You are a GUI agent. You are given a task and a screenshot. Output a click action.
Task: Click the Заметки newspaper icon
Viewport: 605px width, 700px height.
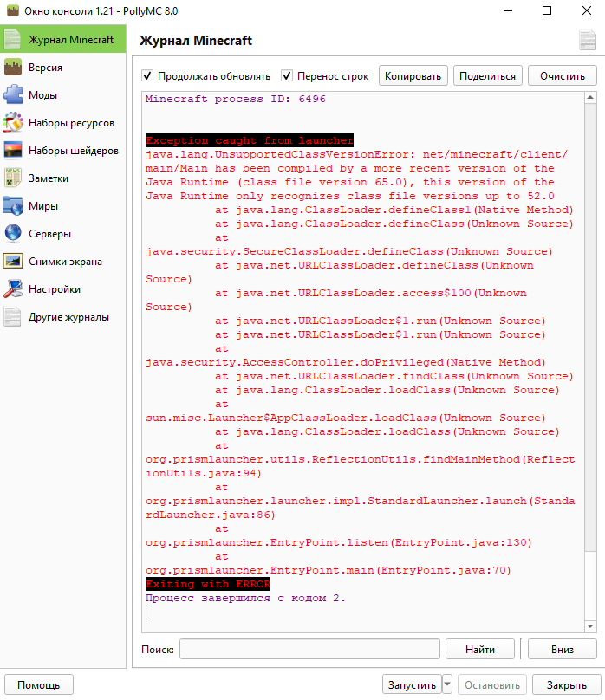point(12,178)
